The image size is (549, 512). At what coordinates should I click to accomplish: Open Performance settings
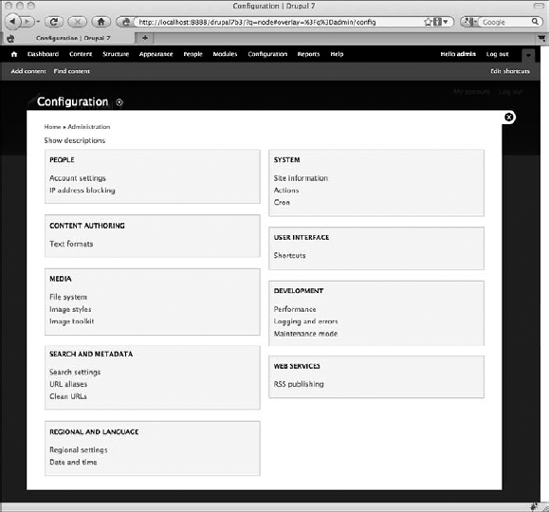coord(295,310)
